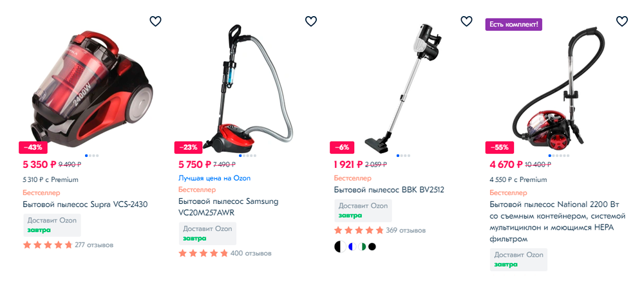View 277 отзывов for Supra vacuum
The height and width of the screenshot is (292, 644).
click(94, 245)
